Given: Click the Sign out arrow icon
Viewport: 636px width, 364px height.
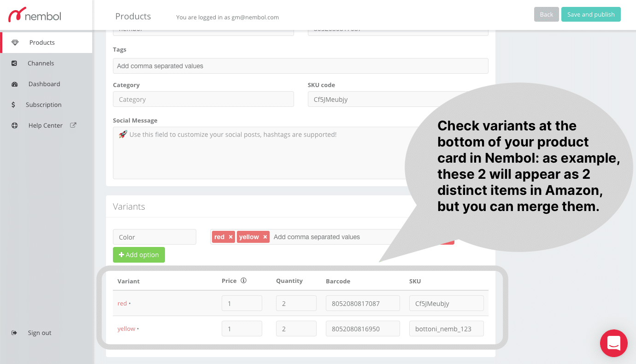Looking at the screenshot, I should coord(14,332).
